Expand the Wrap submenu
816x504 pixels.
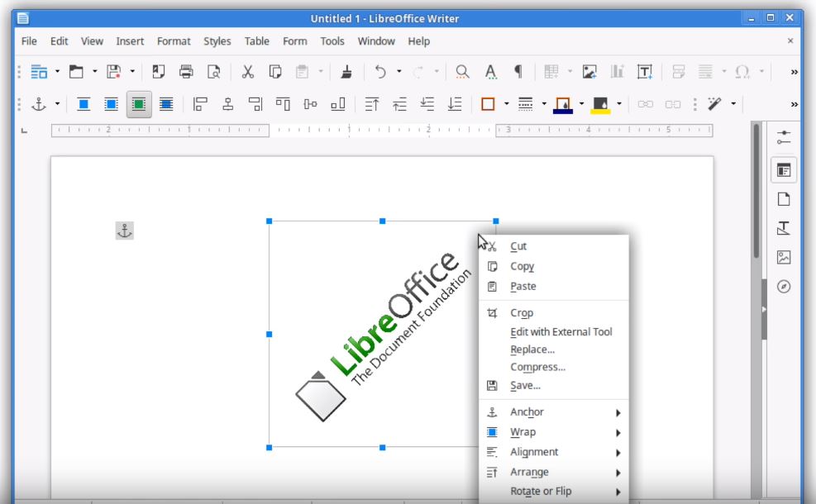(554, 432)
